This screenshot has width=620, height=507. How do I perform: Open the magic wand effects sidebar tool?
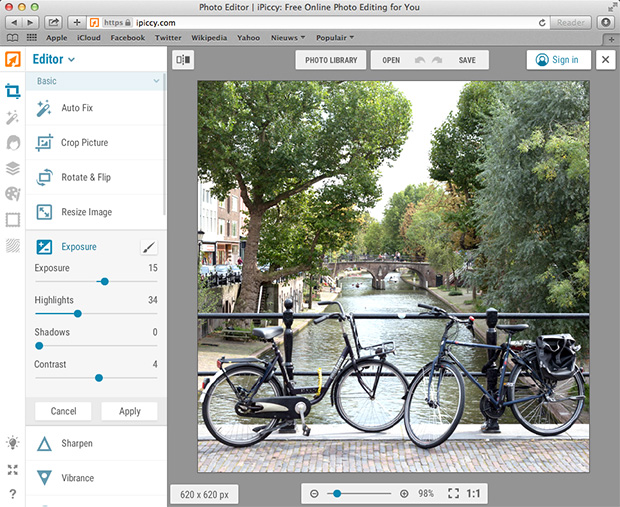click(13, 117)
